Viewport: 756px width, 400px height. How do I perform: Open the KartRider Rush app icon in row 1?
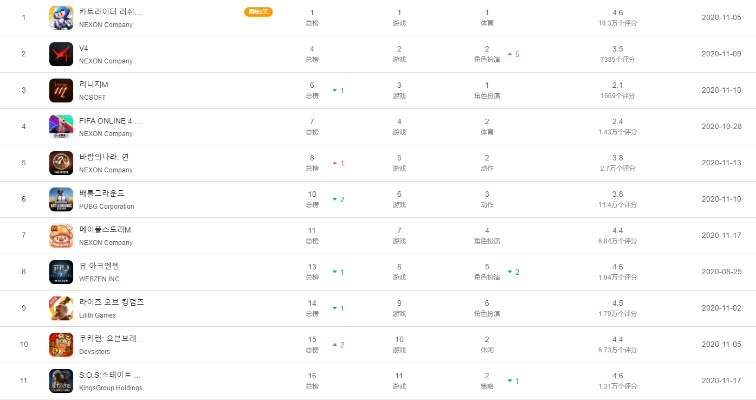(60, 18)
